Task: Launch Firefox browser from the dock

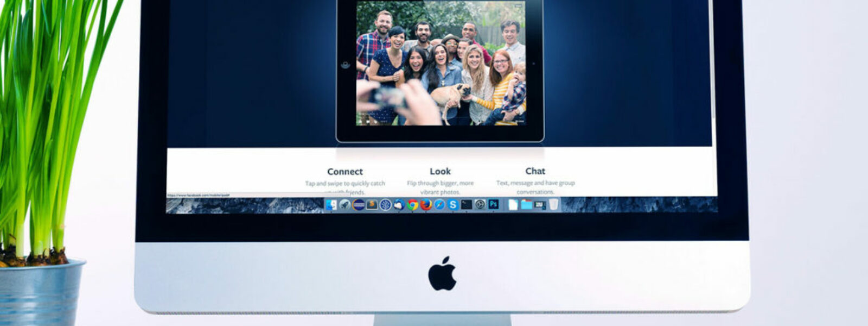Action: click(426, 205)
